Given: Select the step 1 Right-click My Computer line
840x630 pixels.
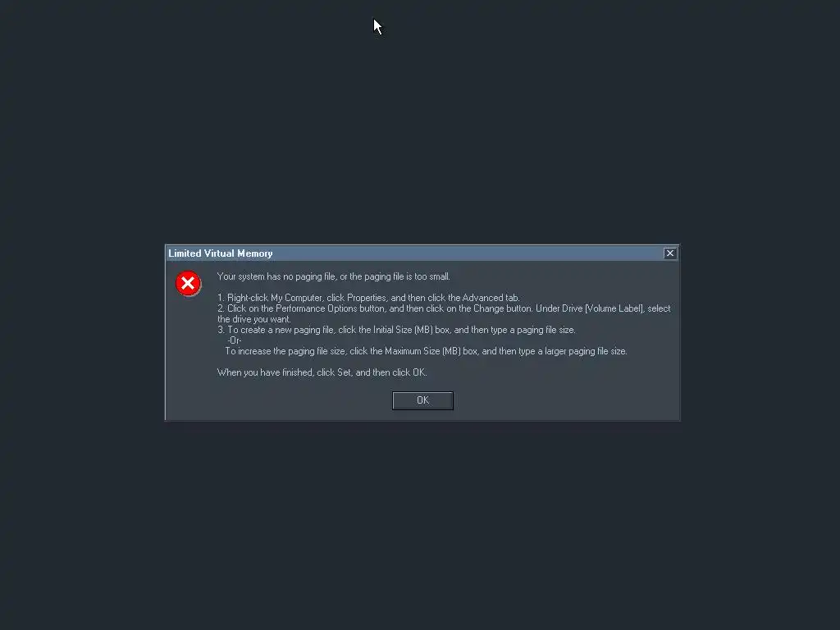Looking at the screenshot, I should click(368, 298).
